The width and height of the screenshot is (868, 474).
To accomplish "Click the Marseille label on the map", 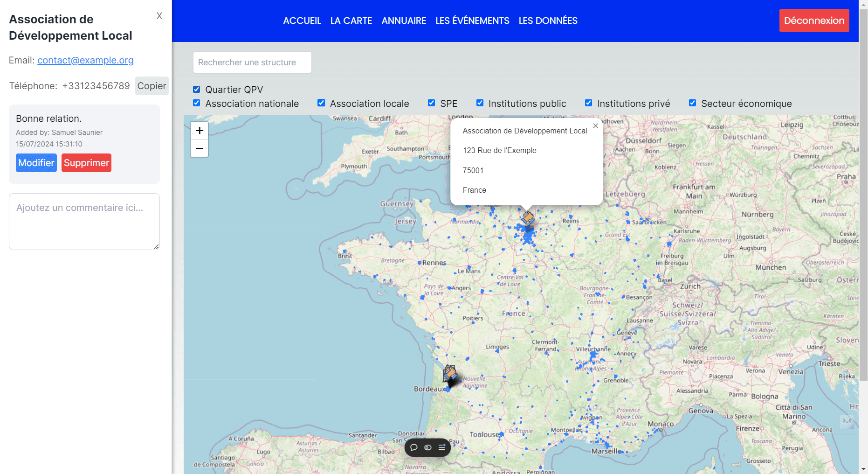I will coord(606,451).
